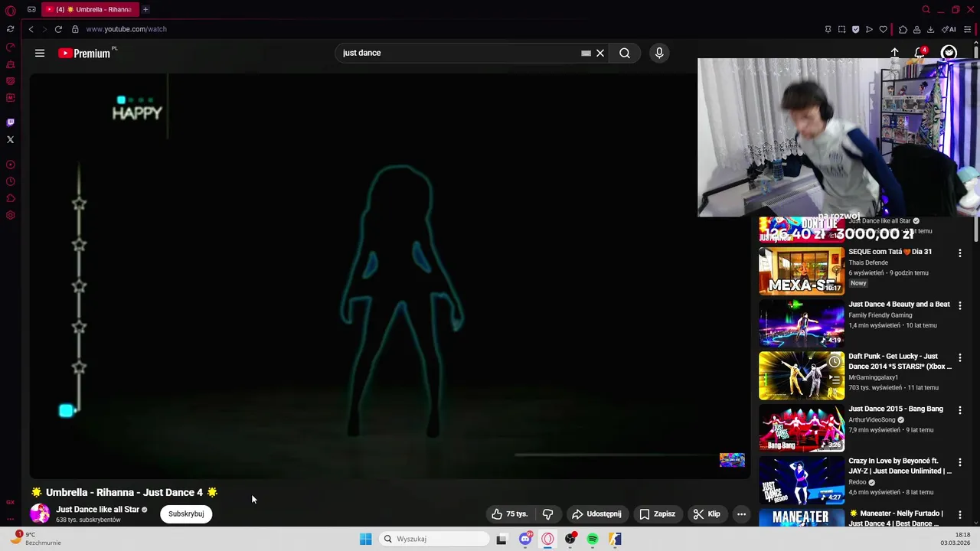Screen dimensions: 980x551
Task: Open options for Crazy In Love video
Action: [x=959, y=462]
